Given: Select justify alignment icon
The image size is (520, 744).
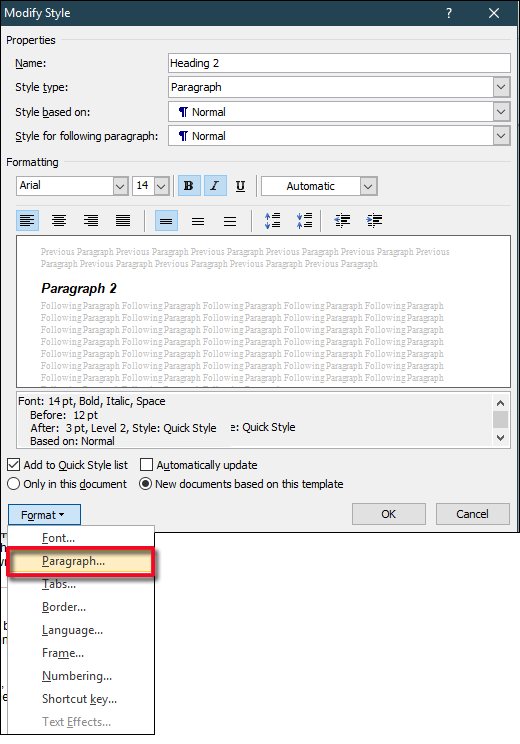Looking at the screenshot, I should pos(123,221).
